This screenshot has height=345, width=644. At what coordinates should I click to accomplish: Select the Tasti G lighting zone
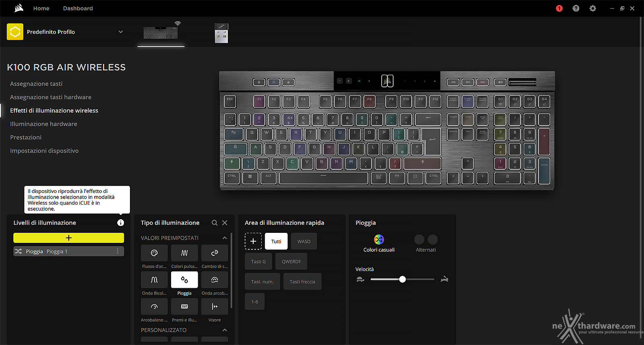(x=258, y=261)
